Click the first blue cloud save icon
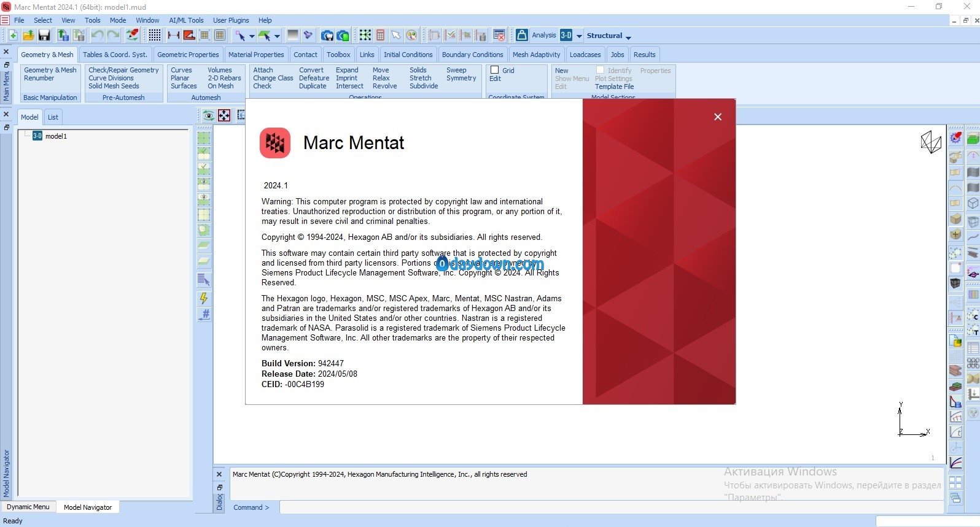Image resolution: width=980 pixels, height=527 pixels. (x=328, y=36)
